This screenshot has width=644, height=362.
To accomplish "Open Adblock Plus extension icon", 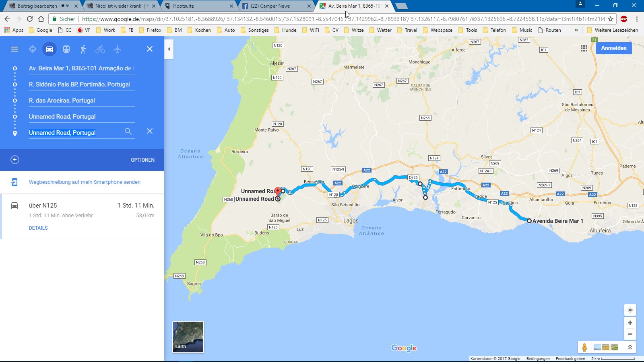I will (x=624, y=19).
